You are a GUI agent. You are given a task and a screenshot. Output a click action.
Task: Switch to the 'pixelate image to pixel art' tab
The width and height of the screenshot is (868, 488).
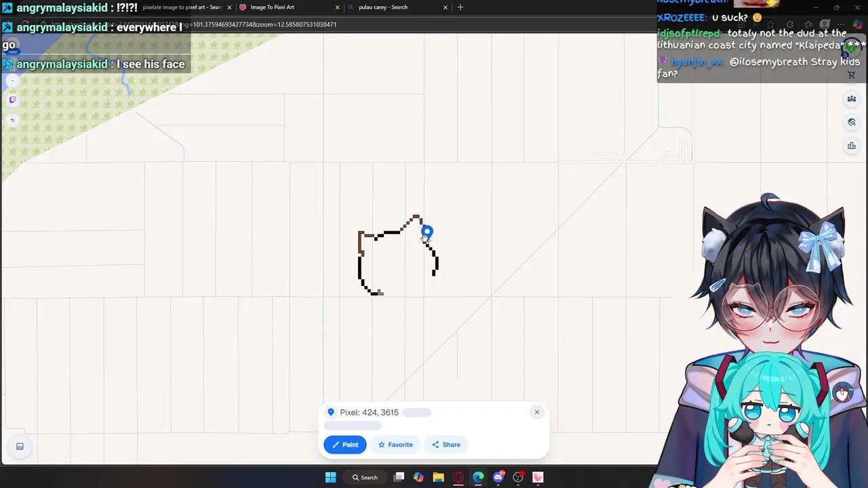(x=182, y=7)
